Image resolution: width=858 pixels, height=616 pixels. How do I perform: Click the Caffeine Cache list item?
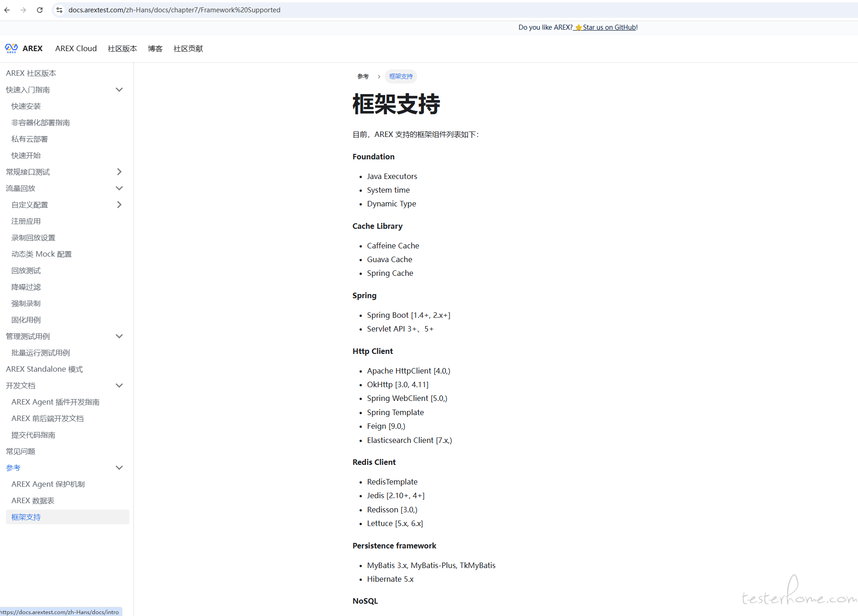pyautogui.click(x=393, y=246)
